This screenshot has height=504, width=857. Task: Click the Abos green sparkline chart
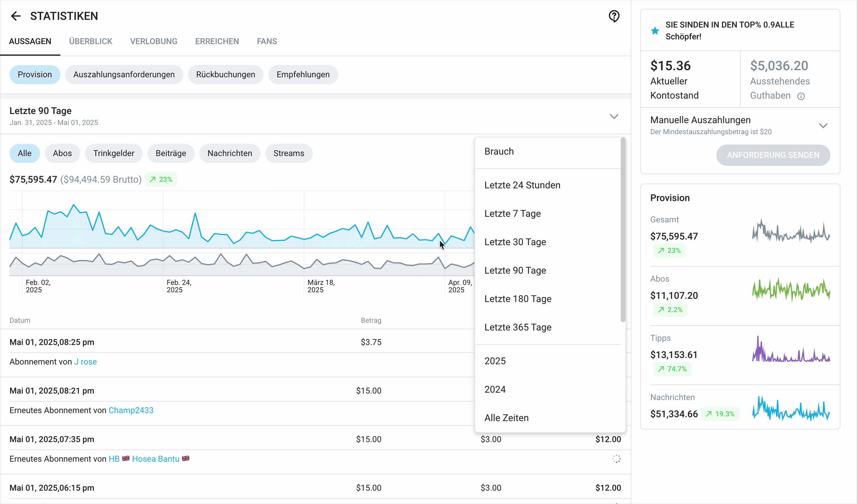(791, 290)
